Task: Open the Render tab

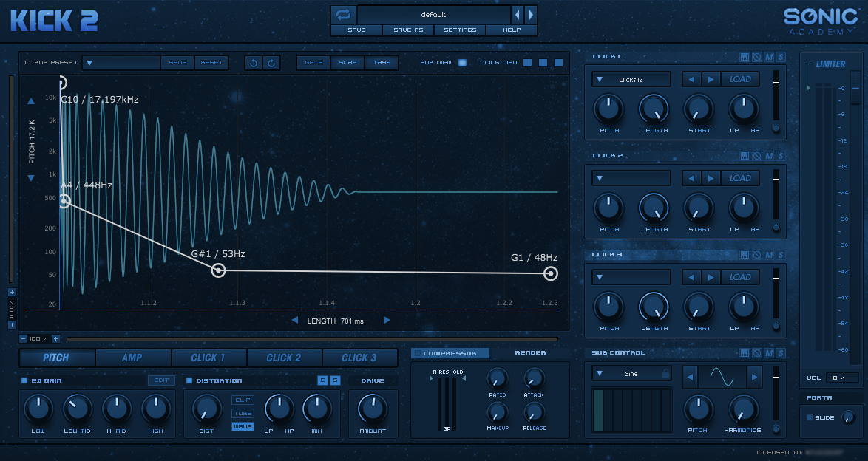Action: [530, 352]
